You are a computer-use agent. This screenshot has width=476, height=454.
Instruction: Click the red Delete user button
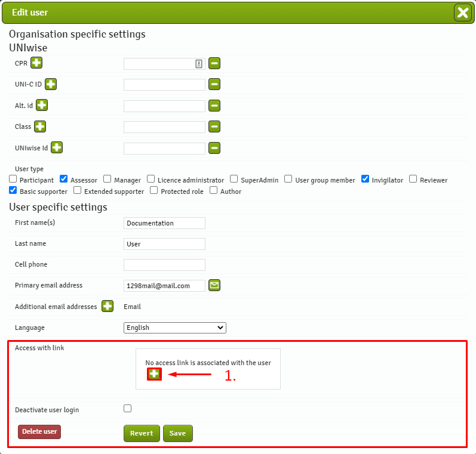39,431
